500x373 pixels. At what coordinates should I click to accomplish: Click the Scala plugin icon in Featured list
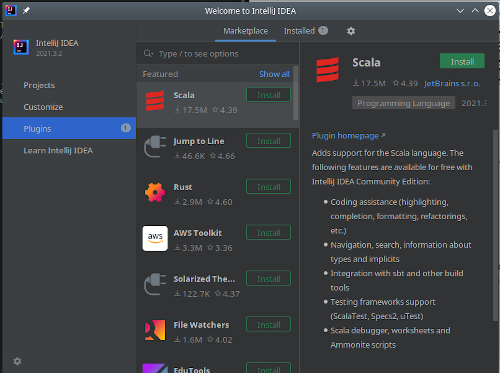155,101
